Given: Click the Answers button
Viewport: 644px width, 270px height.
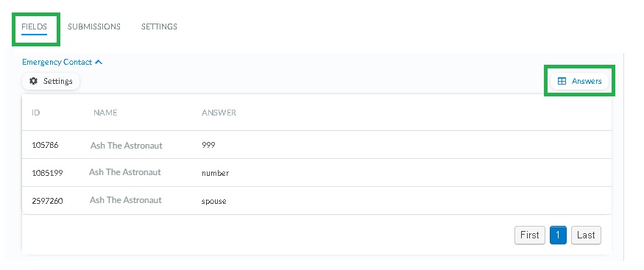Looking at the screenshot, I should tap(579, 81).
